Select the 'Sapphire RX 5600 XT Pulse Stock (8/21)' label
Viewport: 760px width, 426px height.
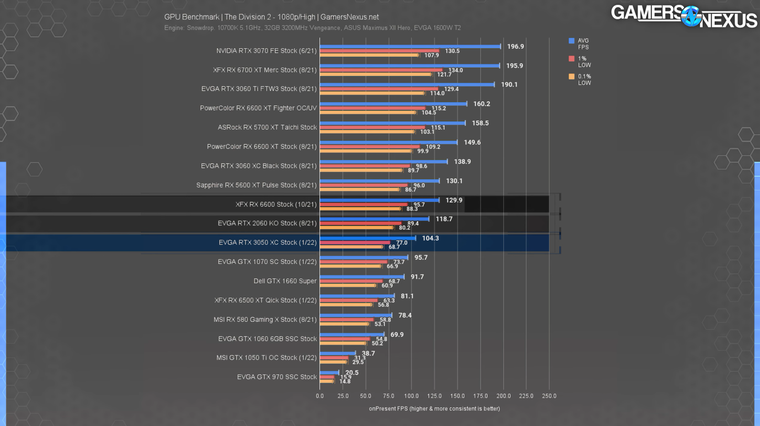256,185
